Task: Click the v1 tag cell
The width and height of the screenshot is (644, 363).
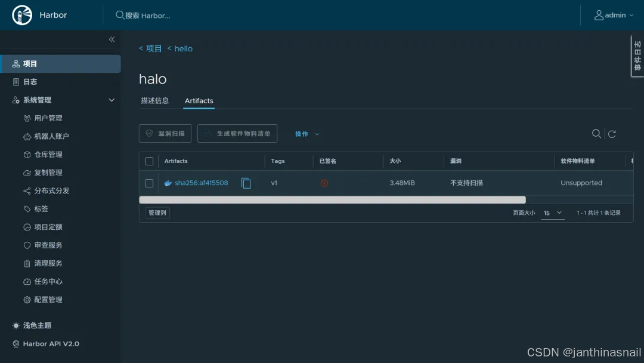Action: (x=274, y=183)
